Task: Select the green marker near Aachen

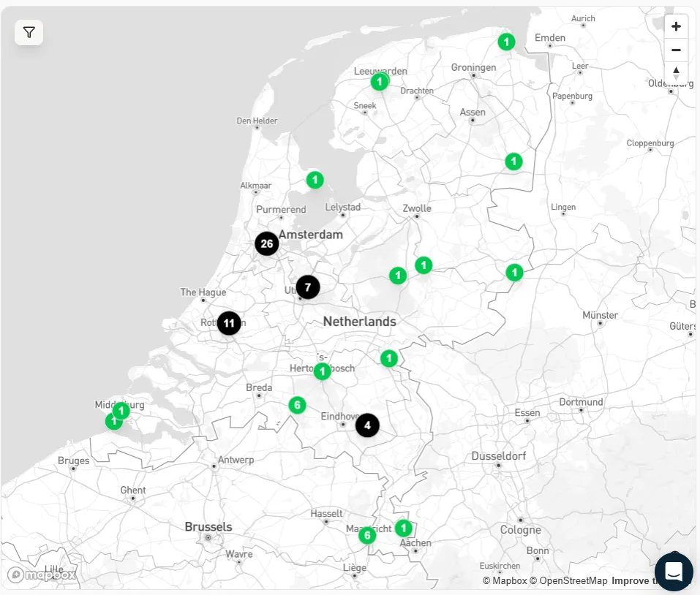Action: pyautogui.click(x=404, y=528)
